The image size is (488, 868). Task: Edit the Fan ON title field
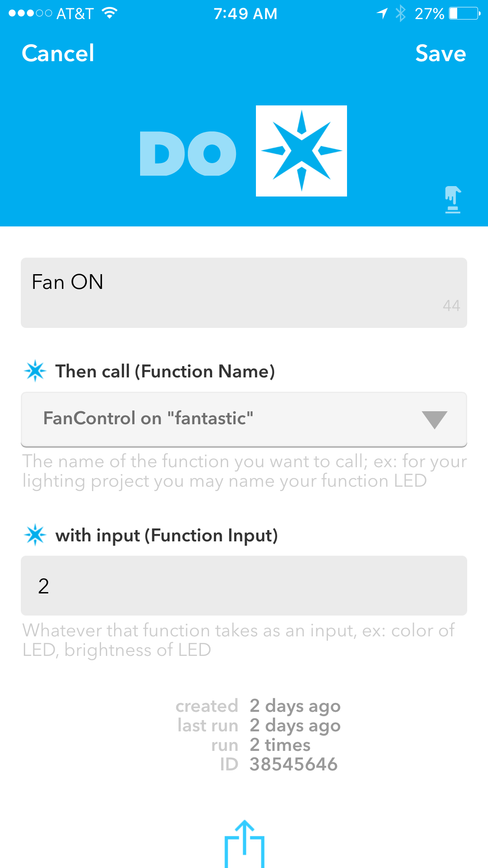click(x=244, y=293)
